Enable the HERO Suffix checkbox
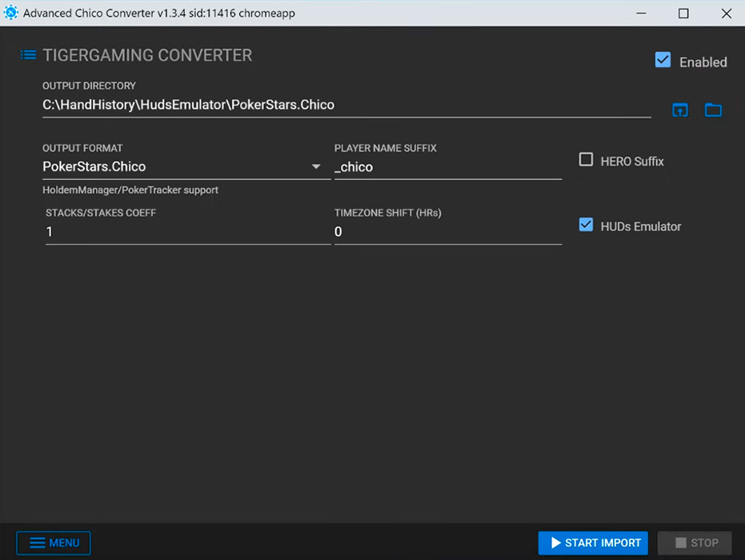 pyautogui.click(x=586, y=160)
